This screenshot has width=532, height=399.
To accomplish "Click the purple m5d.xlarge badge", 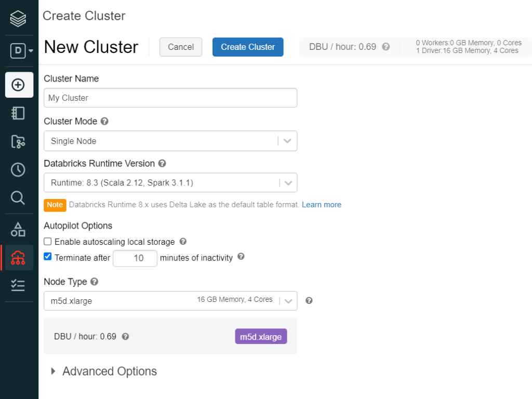I will tap(261, 336).
